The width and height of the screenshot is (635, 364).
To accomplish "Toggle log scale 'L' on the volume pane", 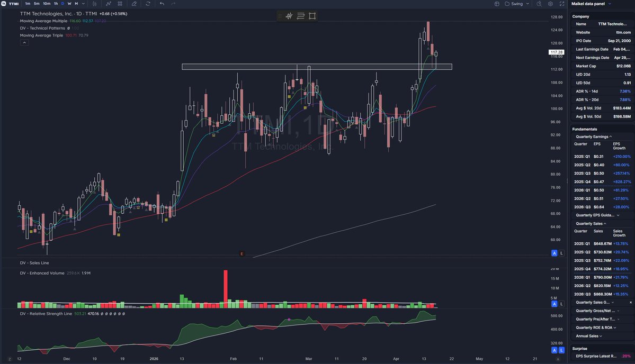I will point(561,304).
